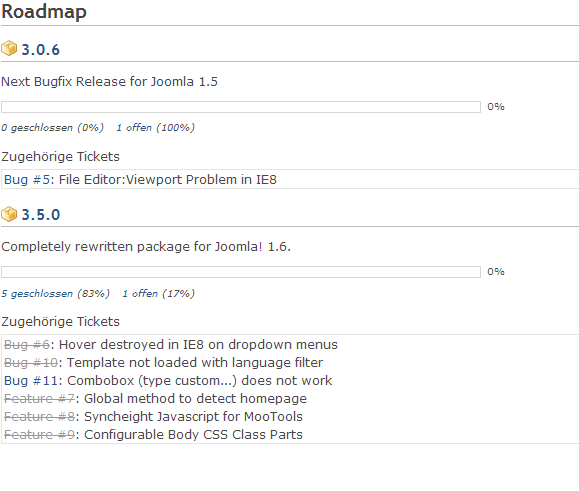The image size is (579, 491).
Task: Open the 3.0.6 version link
Action: pos(41,49)
